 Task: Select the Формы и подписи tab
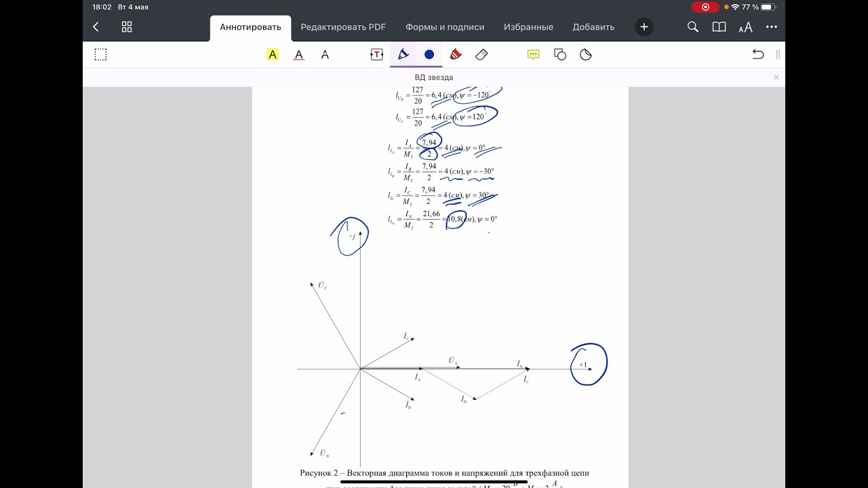[x=445, y=27]
